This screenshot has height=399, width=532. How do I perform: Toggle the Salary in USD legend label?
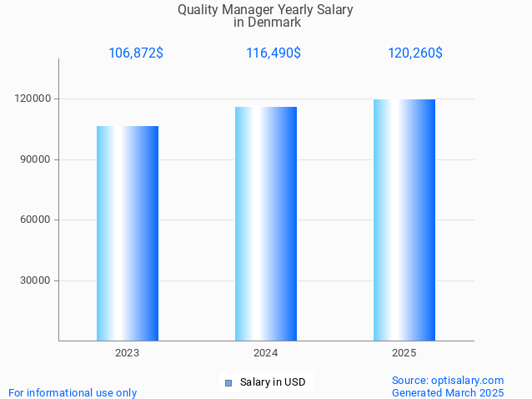click(272, 382)
